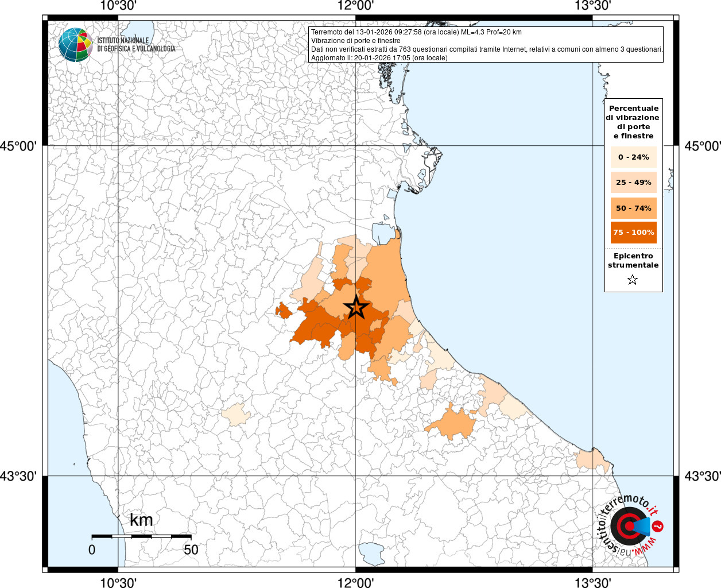
Task: Select the 75 - 100% legend swatch
Action: click(x=633, y=233)
